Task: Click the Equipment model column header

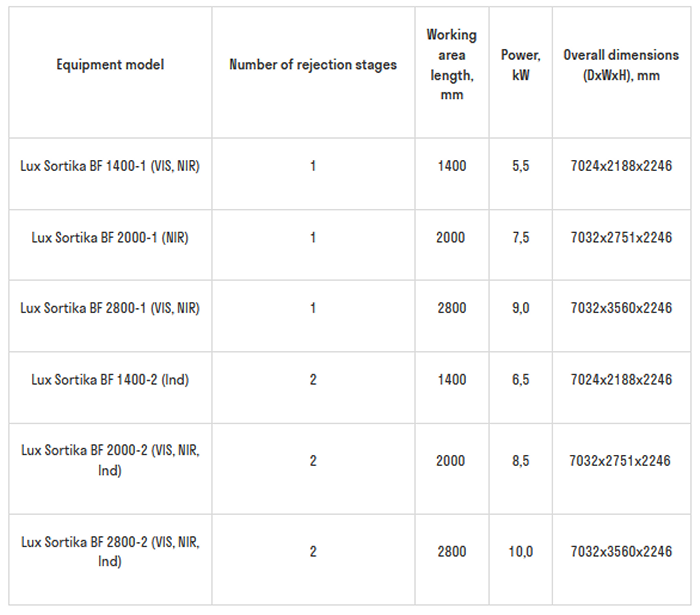Action: tap(110, 65)
